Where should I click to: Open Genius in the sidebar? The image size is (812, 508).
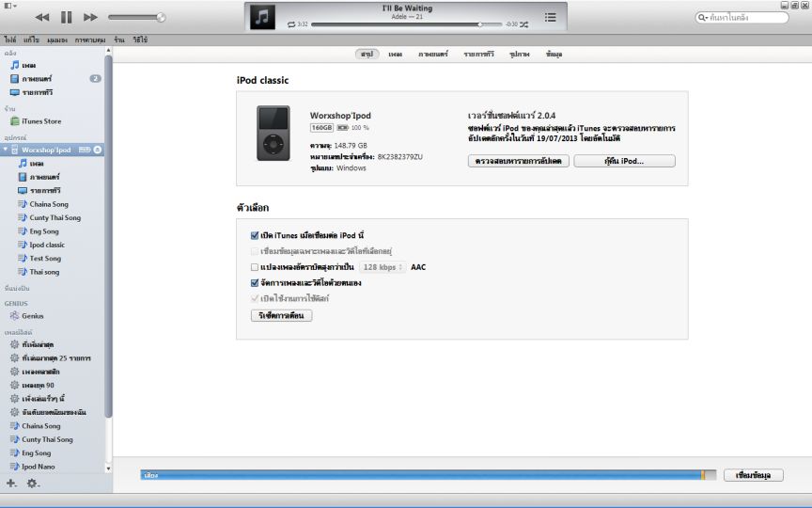(32, 316)
